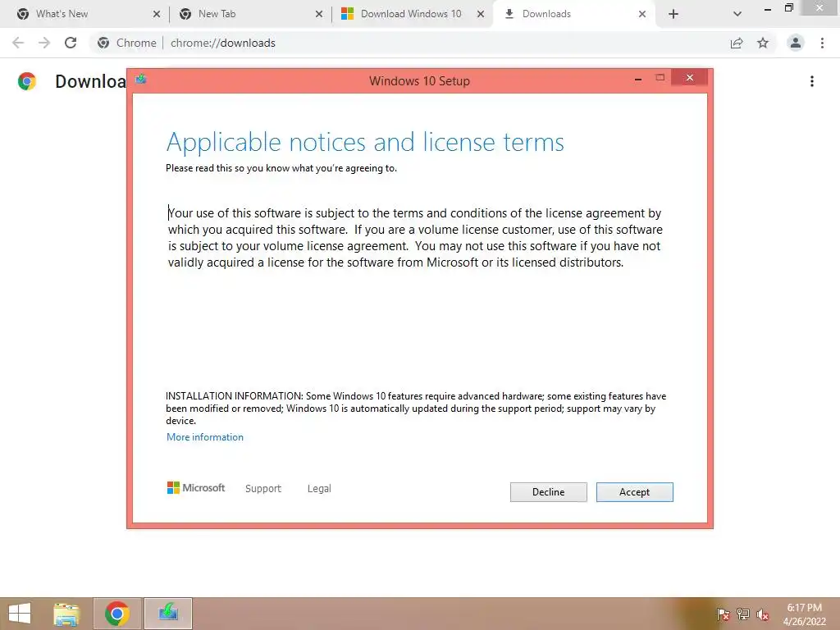Viewport: 840px width, 630px height.
Task: Open the tab search dropdown chevron
Action: (737, 14)
